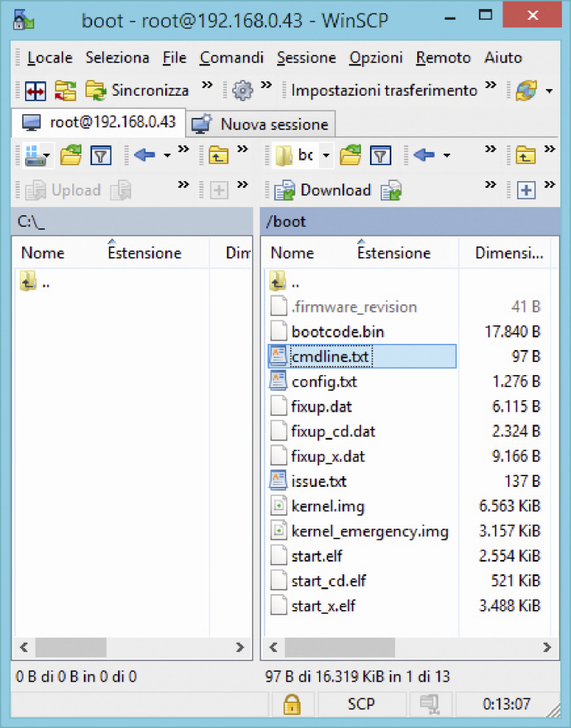Expand hidden toolbar items next to Sincronizza

[207, 85]
